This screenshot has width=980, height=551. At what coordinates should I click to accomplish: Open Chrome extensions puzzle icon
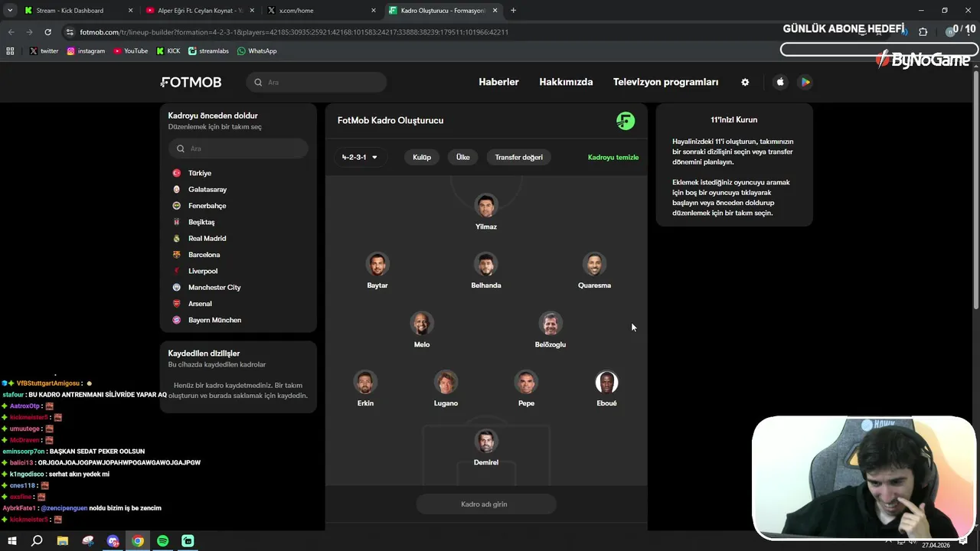(x=923, y=32)
